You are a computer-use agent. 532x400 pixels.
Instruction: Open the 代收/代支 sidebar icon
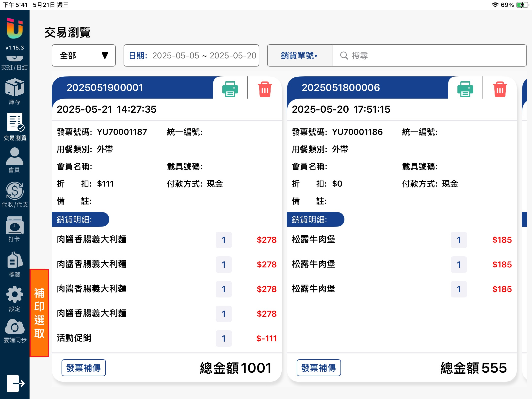point(15,194)
